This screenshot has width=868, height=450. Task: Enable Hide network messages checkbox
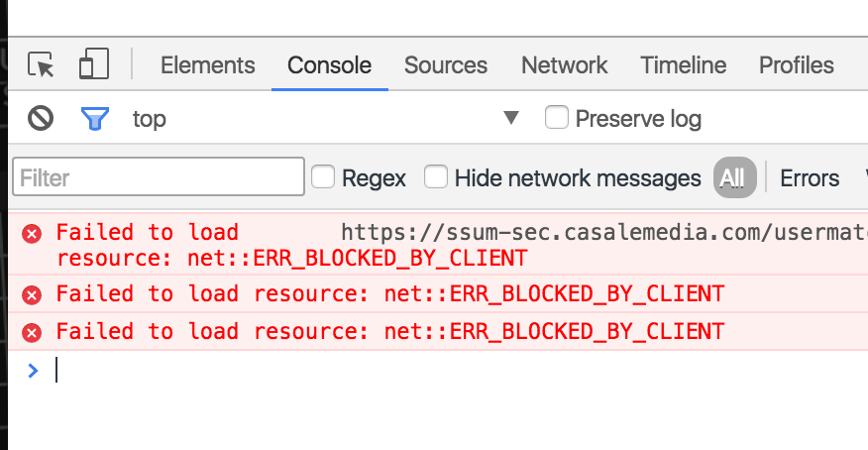(x=436, y=177)
